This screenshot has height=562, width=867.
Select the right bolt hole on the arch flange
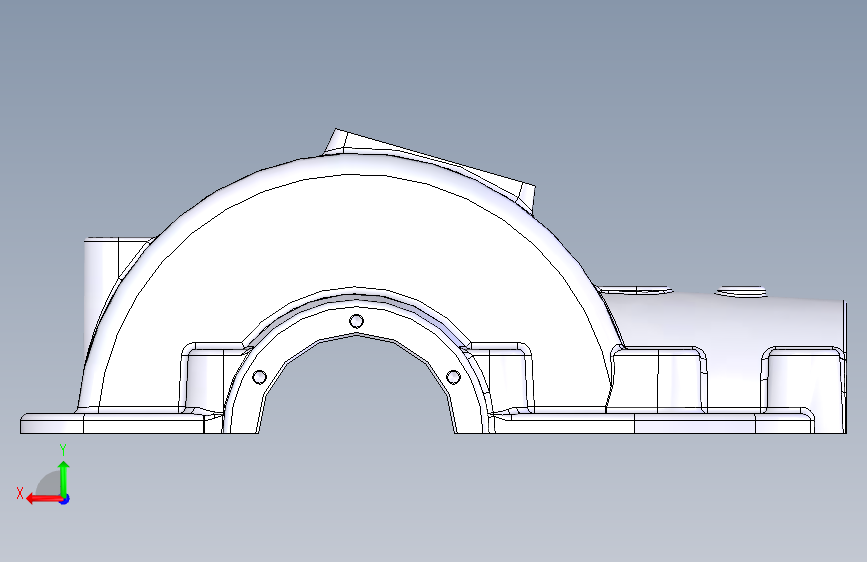tap(453, 377)
